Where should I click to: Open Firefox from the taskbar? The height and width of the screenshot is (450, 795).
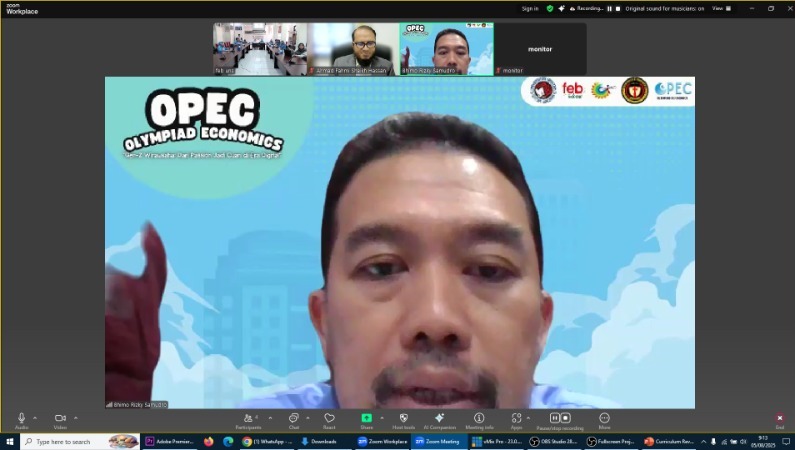coord(208,441)
